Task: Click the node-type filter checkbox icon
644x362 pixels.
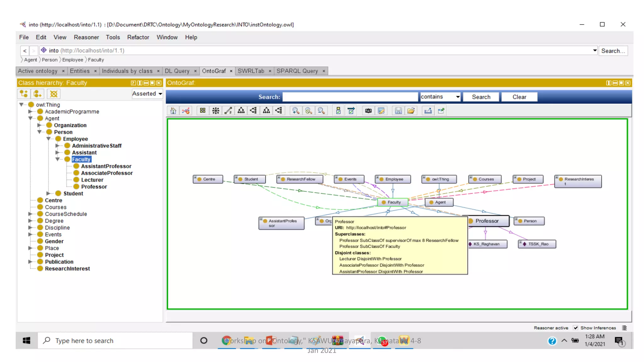Action: tap(338, 111)
